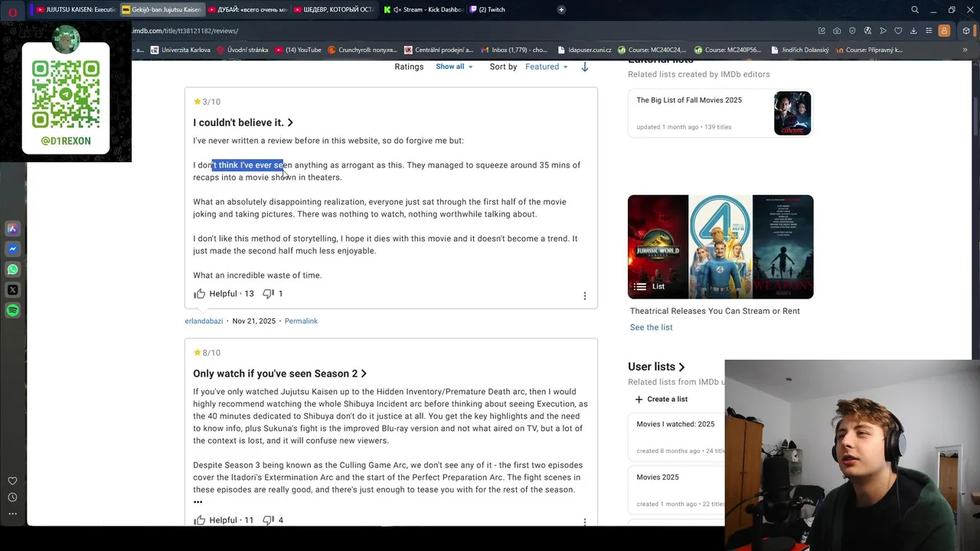Switch to JUJUTSU KAISEN: Execution YouTube tab
This screenshot has height=551, width=980.
point(77,10)
